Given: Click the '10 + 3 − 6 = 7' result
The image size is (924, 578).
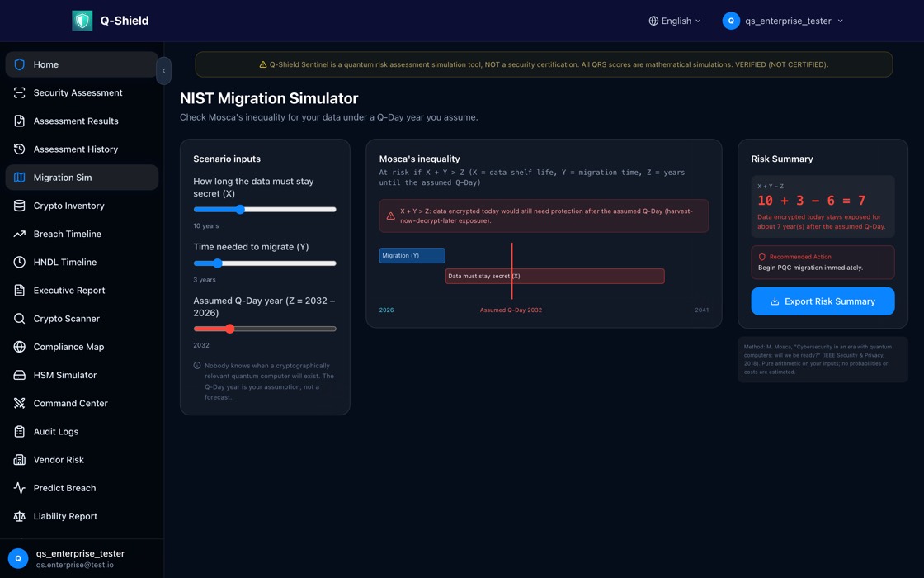Looking at the screenshot, I should (x=811, y=201).
